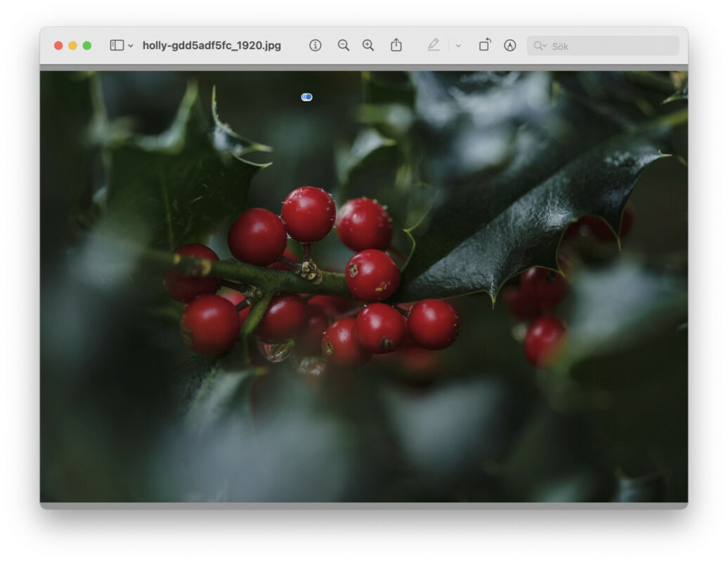Rotate the image with the rotate button
Screen dimensions: 728x562
coord(485,45)
